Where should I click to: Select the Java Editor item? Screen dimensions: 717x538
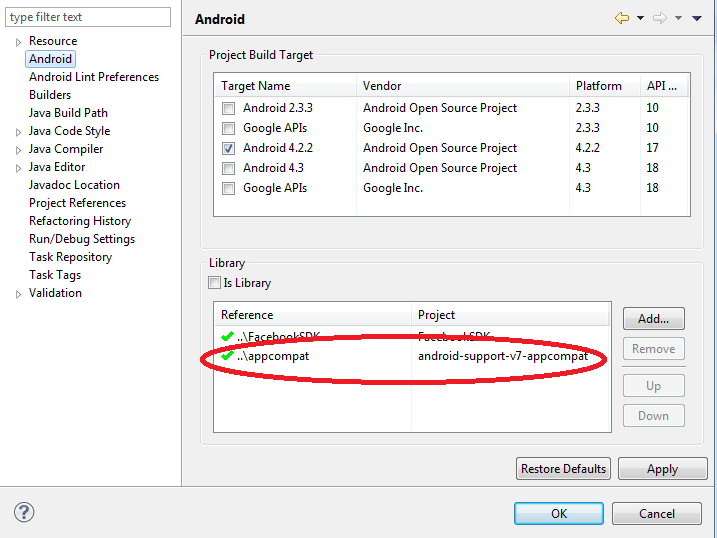(x=57, y=167)
